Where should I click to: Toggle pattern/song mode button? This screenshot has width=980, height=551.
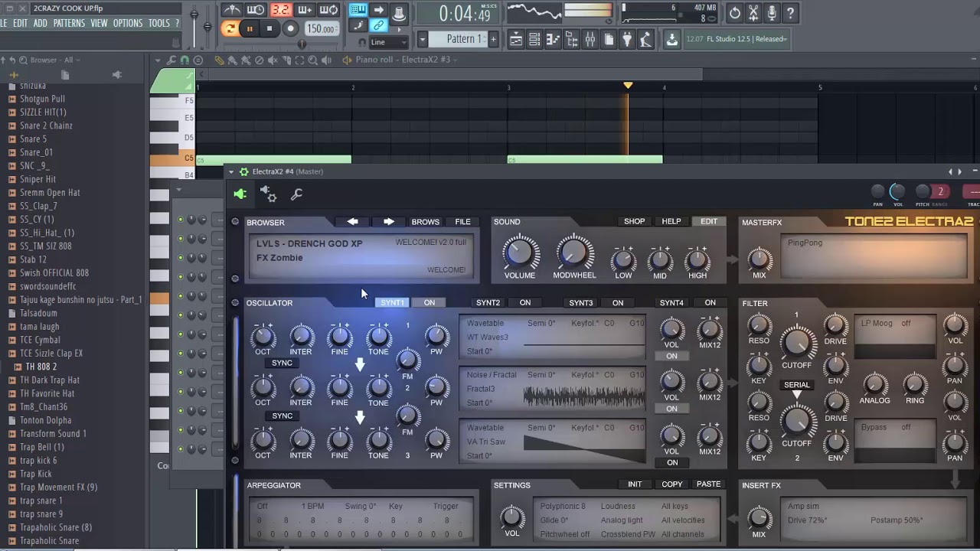coord(230,29)
